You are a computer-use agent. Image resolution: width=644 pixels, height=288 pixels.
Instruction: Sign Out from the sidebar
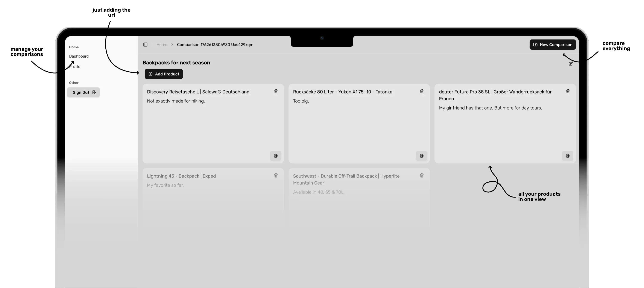coord(83,92)
